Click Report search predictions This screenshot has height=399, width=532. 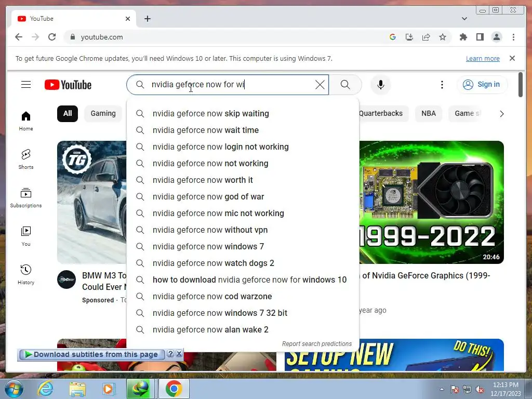317,344
